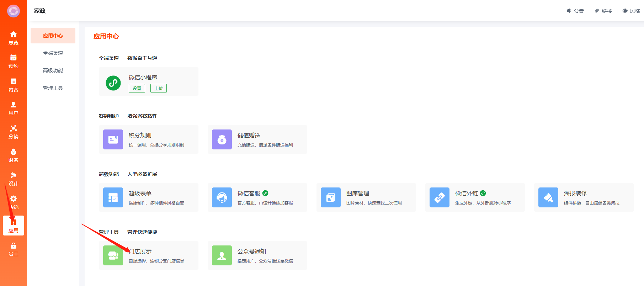Open the 门店展示 store icon
The image size is (644, 286).
[x=113, y=255]
